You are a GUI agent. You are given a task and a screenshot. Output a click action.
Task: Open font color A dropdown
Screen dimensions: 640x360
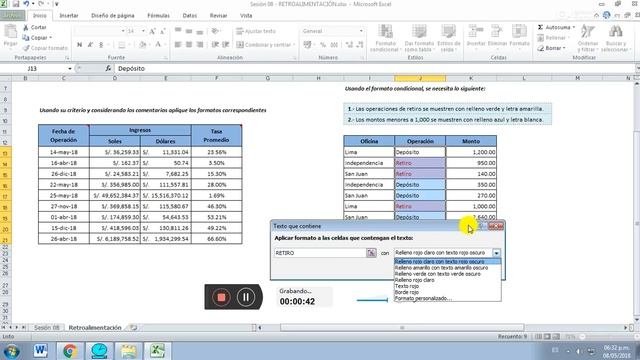tap(165, 44)
